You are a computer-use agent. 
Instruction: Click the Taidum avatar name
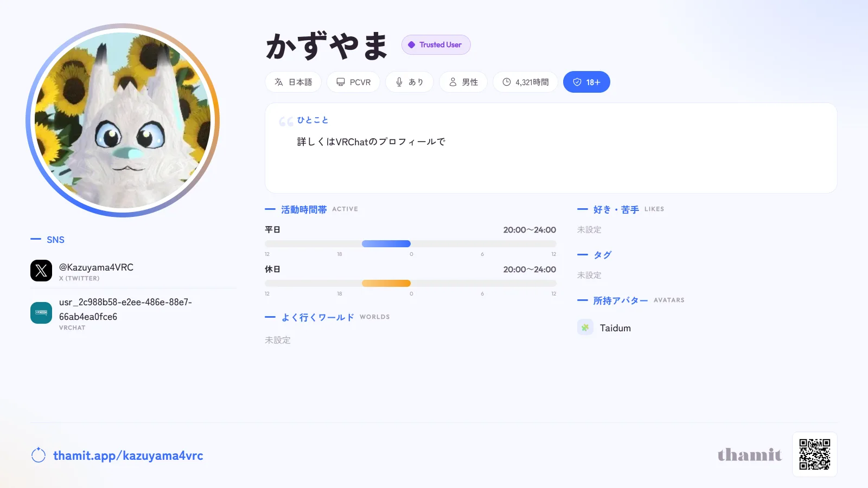615,328
